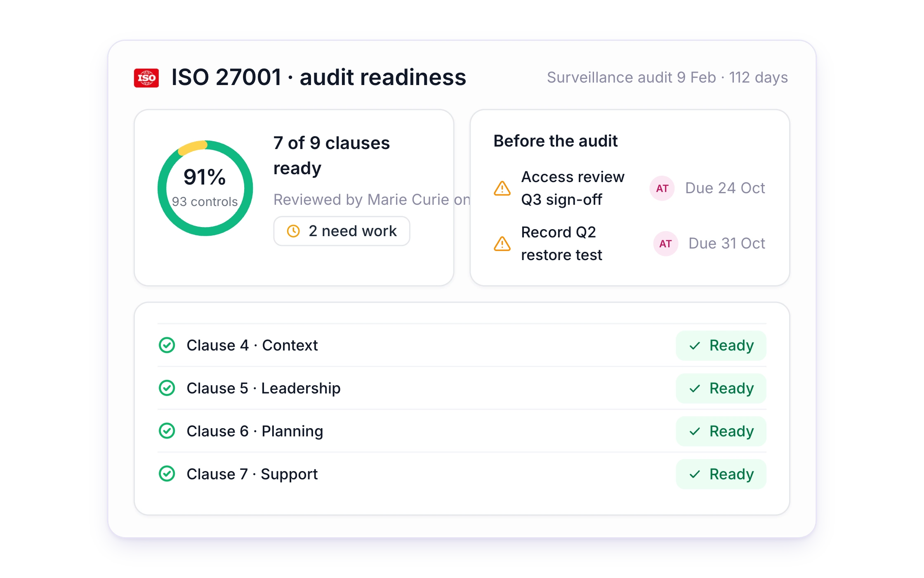
Task: Click Due 24 Oct date
Action: click(x=725, y=188)
